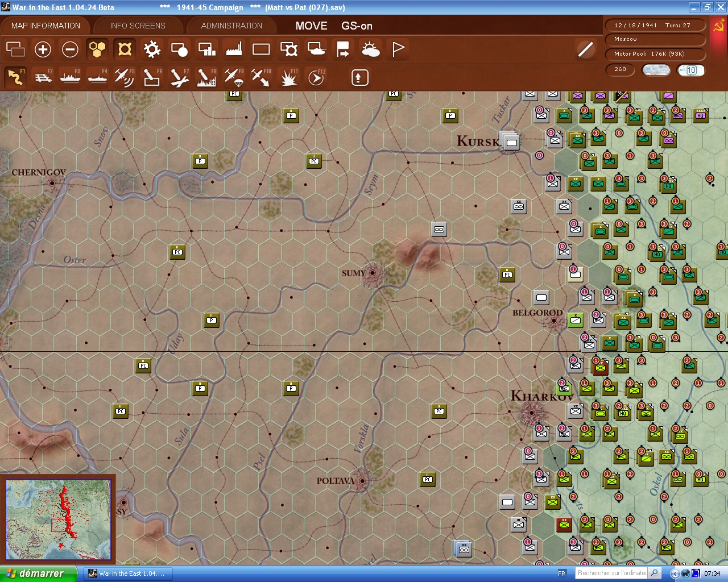Viewport: 728px width, 582px height.
Task: Click the Poltava city label
Action: (336, 481)
